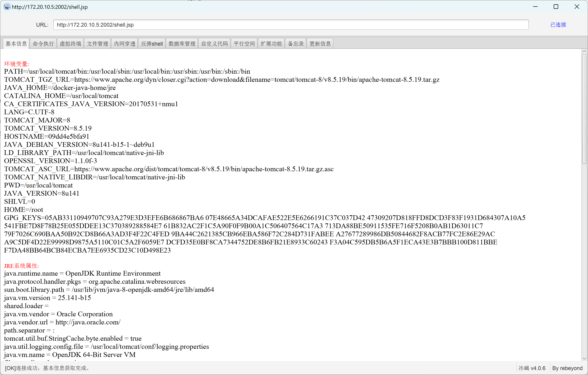Viewport: 588px width, 375px height.
Task: Click the URL input field
Action: click(291, 25)
